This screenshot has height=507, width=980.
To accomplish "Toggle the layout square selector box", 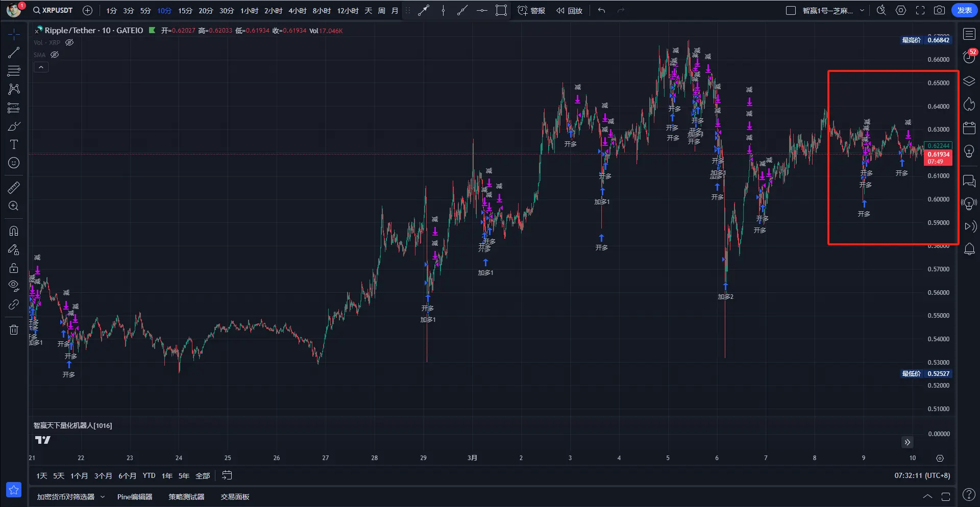I will point(791,10).
